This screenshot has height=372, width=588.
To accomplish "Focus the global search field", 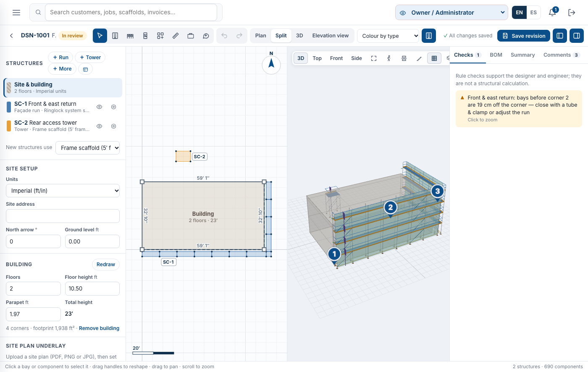I will click(x=131, y=13).
